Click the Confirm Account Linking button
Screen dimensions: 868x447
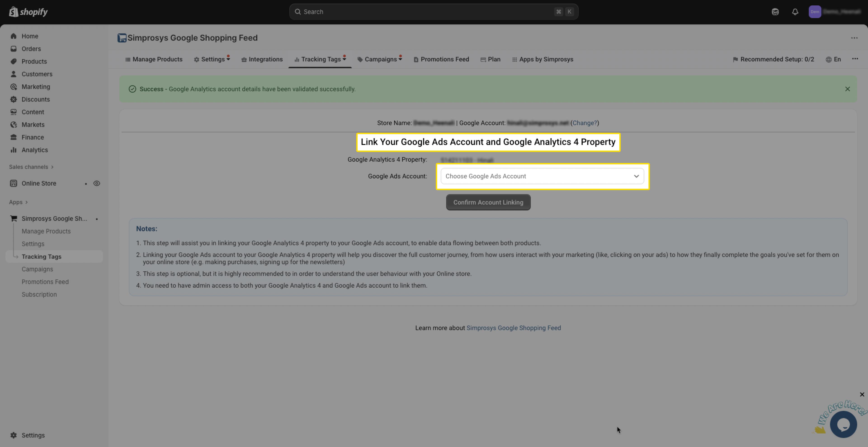coord(488,202)
